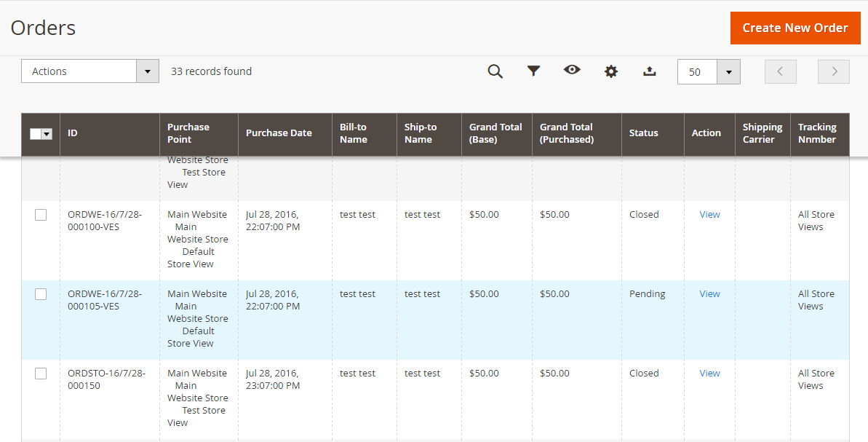Click the Actions dropdown arrow icon
Viewport: 868px width, 442px height.
[x=148, y=71]
